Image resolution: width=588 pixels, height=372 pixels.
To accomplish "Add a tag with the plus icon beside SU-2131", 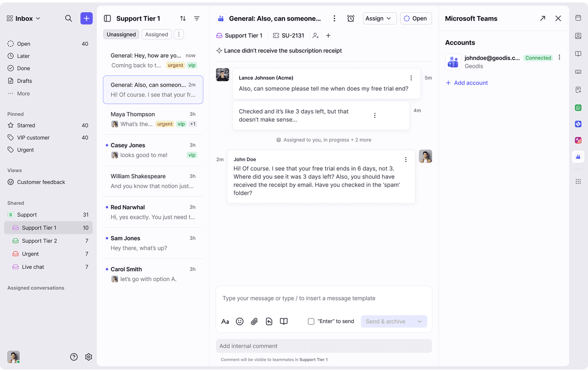I will coord(328,36).
